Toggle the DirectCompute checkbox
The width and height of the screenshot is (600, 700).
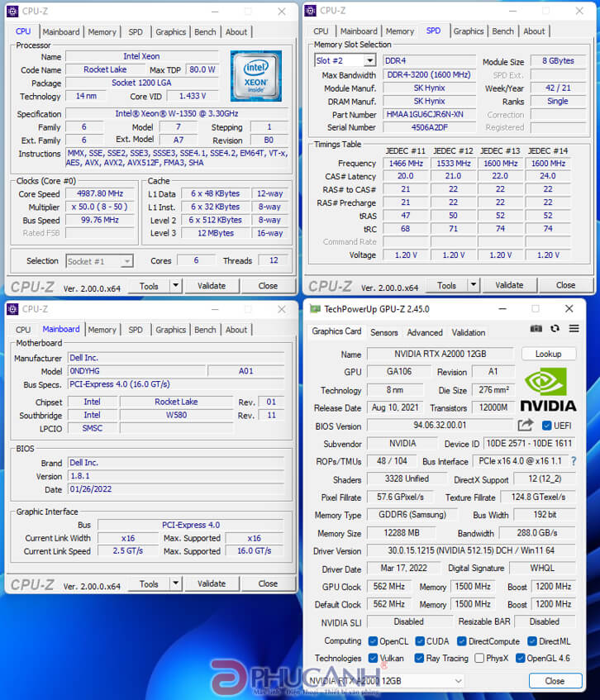coord(462,641)
